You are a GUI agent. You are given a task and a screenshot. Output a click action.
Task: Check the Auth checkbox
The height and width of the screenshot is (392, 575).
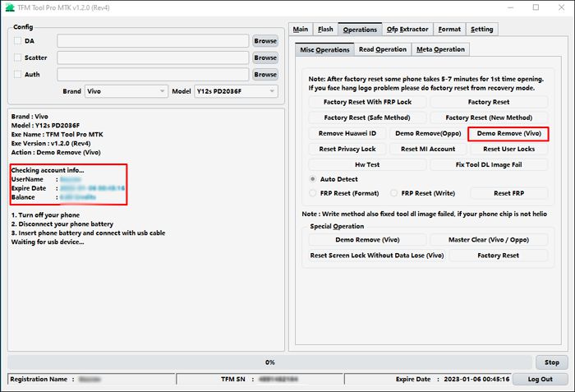pyautogui.click(x=17, y=74)
